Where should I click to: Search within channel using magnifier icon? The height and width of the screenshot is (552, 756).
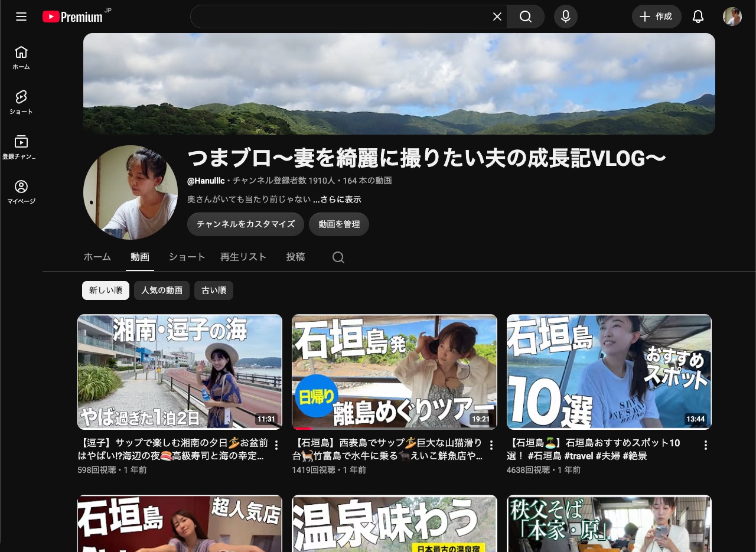(338, 257)
